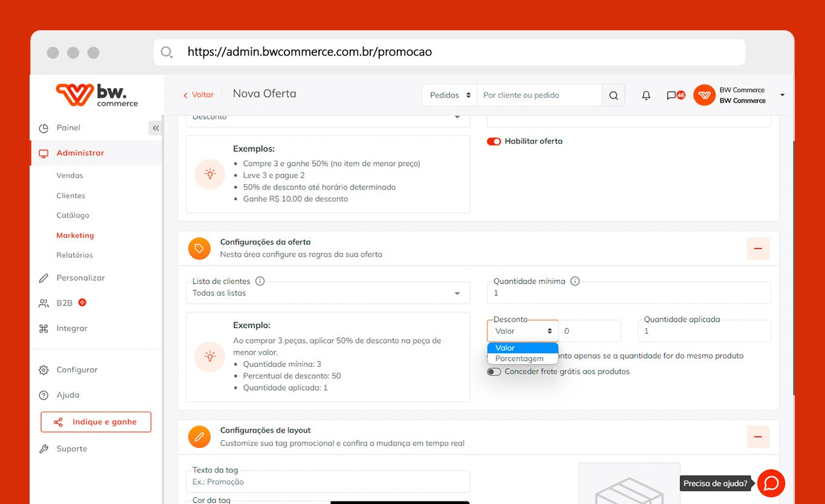Collapse the Configurações de layout section

point(758,436)
